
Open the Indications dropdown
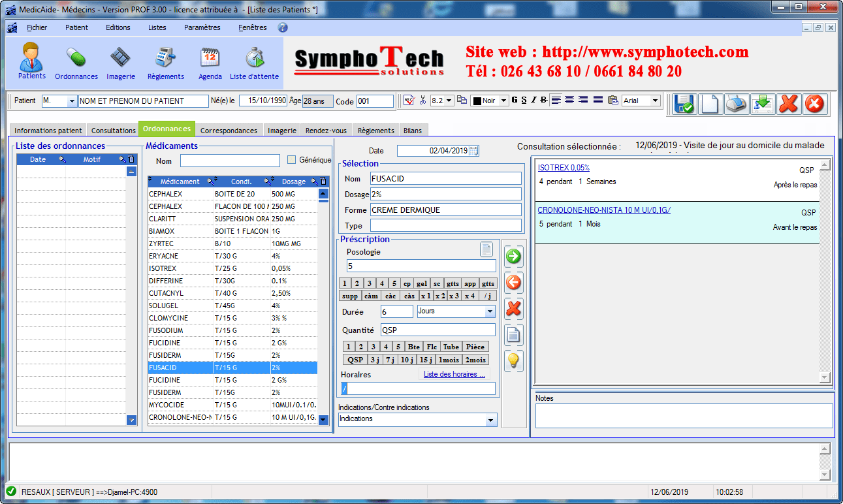491,420
